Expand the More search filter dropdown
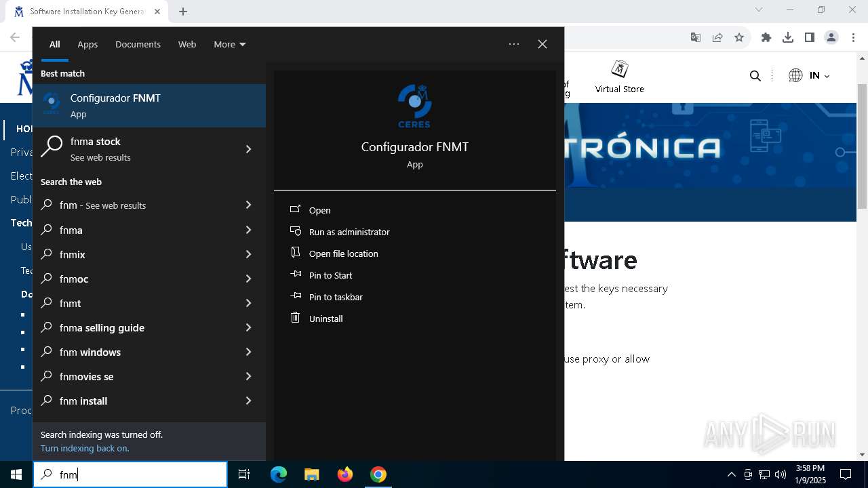Viewport: 868px width, 488px height. click(230, 44)
